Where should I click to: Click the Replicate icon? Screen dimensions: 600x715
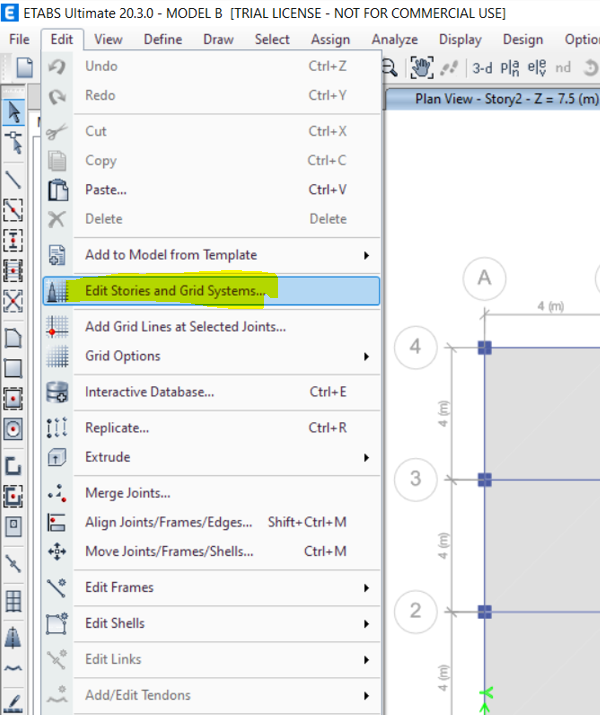point(57,428)
